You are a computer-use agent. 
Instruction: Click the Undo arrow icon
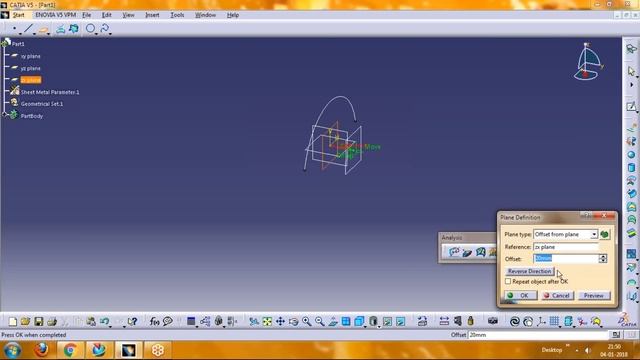coord(104,322)
